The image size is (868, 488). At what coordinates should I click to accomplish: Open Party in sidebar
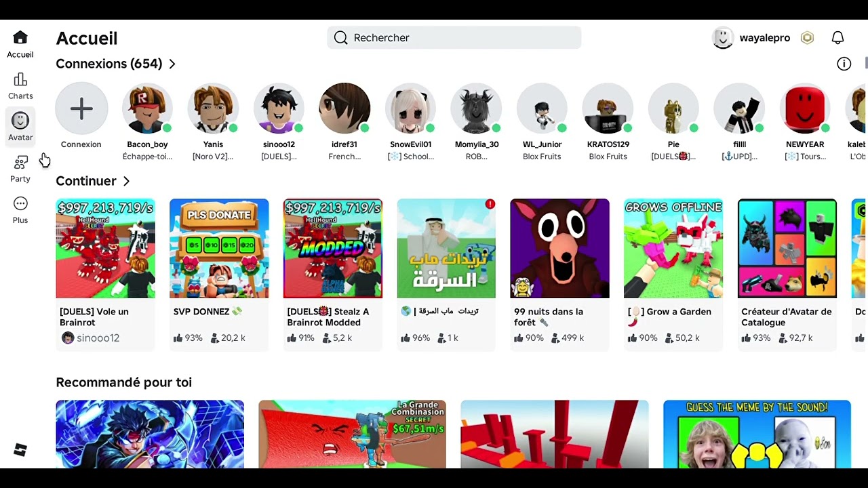20,169
